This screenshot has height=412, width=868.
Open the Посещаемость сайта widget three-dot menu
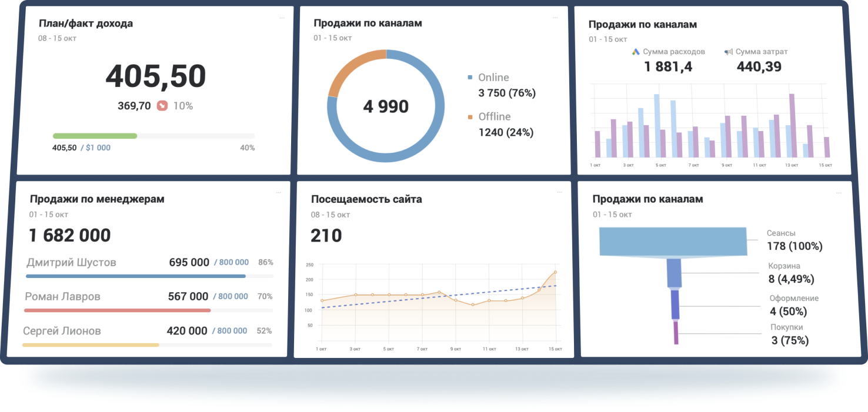click(559, 193)
